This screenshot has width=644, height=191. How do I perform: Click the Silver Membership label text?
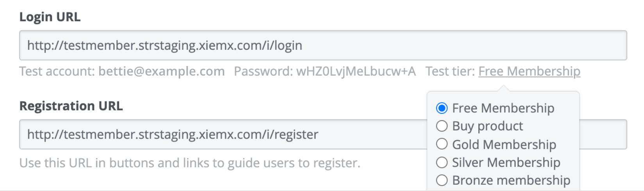pyautogui.click(x=506, y=162)
